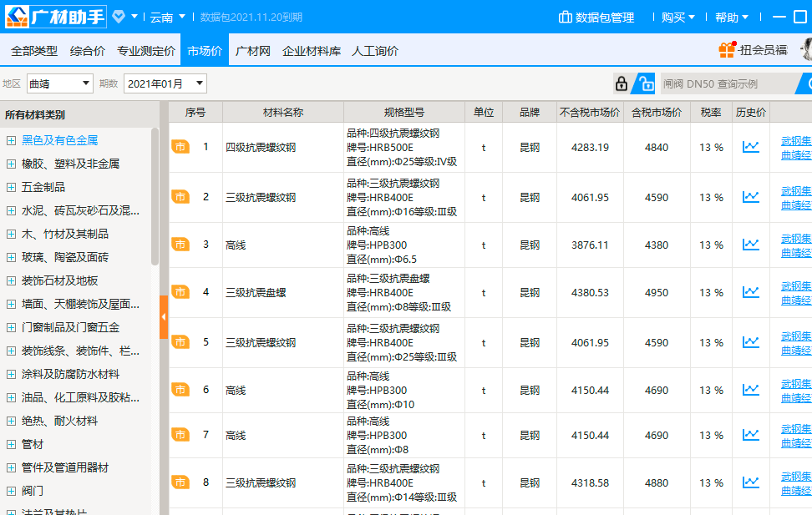812x515 pixels.
Task: View history price chart for row 1
Action: tap(750, 147)
